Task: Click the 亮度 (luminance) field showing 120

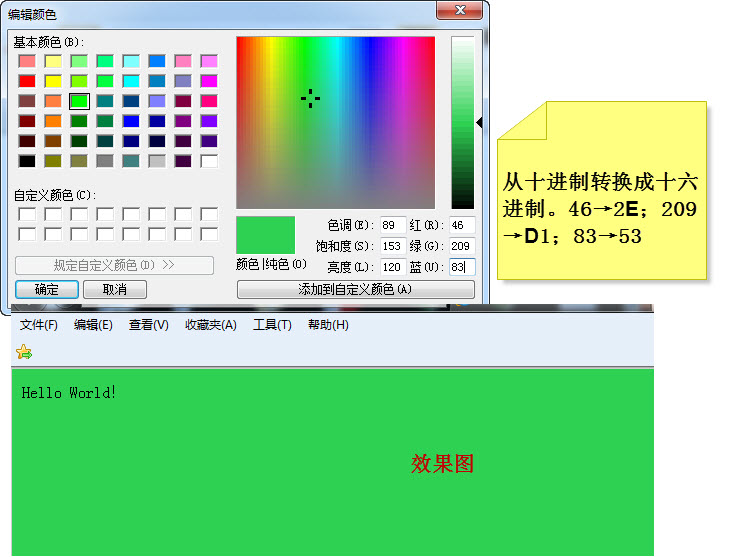Action: [393, 267]
